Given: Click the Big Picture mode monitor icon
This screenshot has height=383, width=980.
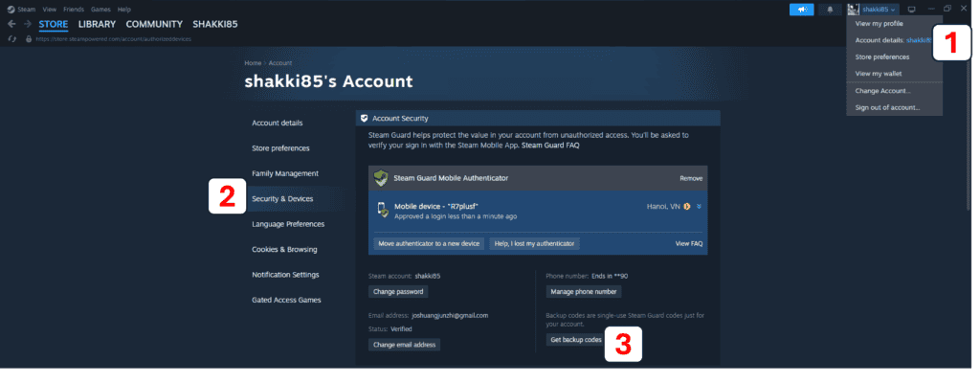Looking at the screenshot, I should pos(912,10).
